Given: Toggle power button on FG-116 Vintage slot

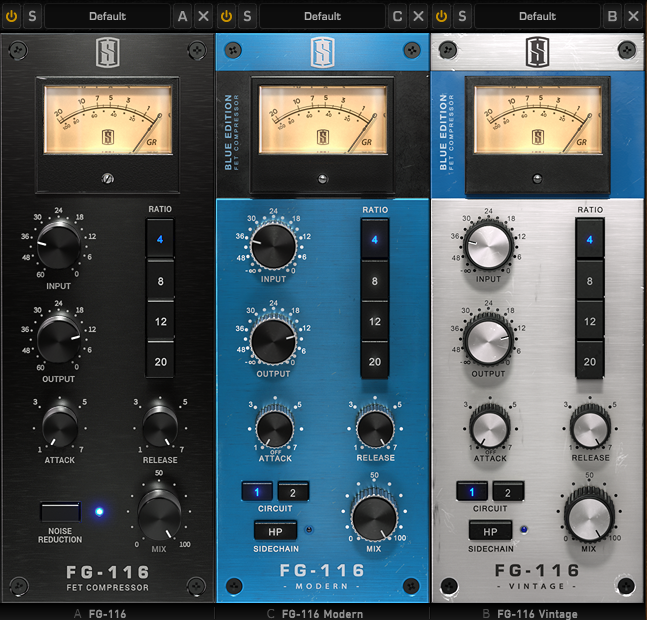Looking at the screenshot, I should 441,16.
